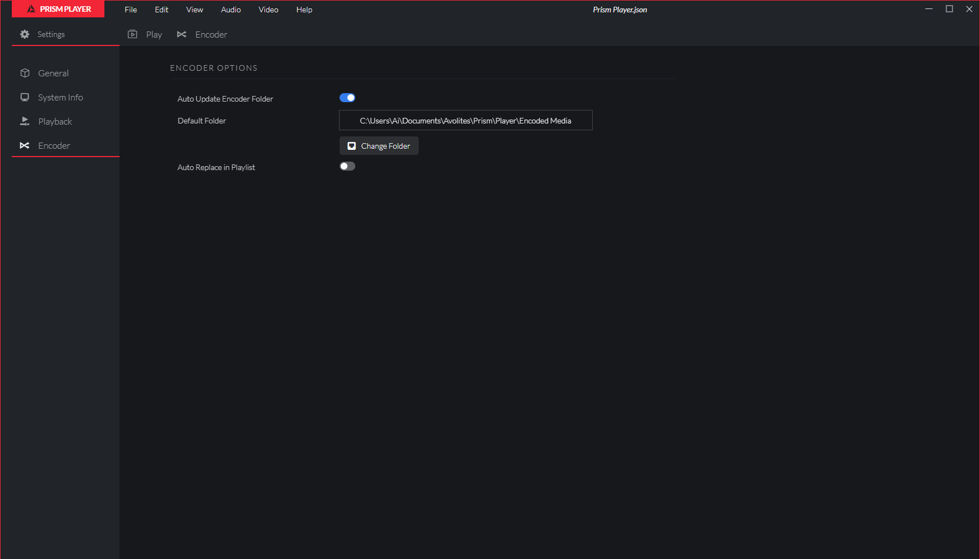Disable Auto Update Encoder Folder
This screenshot has width=980, height=559.
[347, 98]
